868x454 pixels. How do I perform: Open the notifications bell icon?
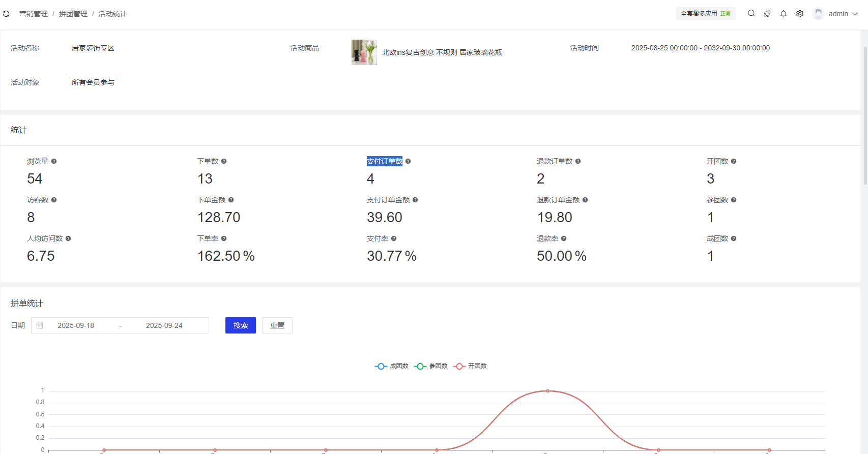tap(784, 14)
